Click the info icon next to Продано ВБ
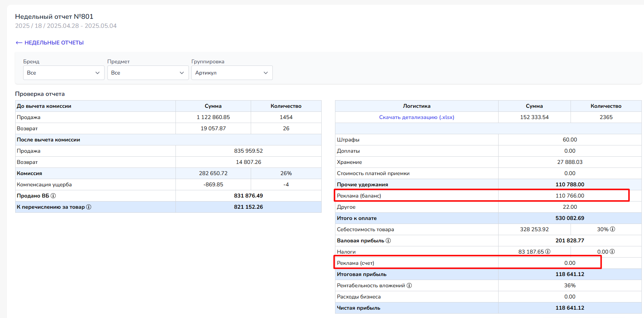644x318 pixels. [53, 196]
